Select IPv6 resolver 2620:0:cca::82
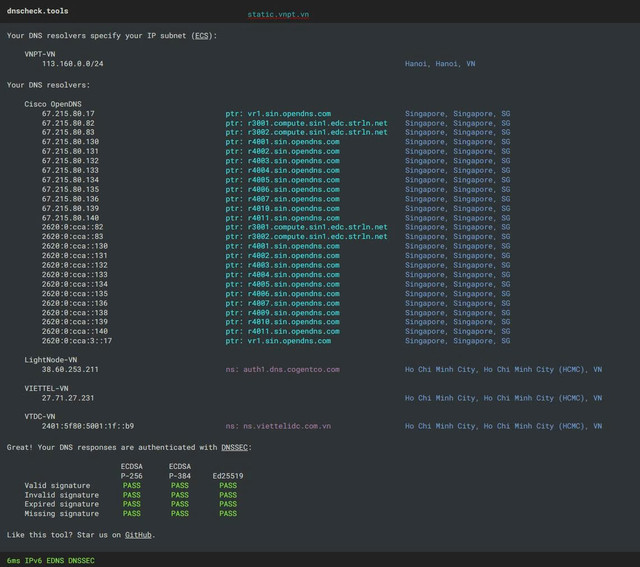Image resolution: width=640 pixels, height=567 pixels. (73, 227)
